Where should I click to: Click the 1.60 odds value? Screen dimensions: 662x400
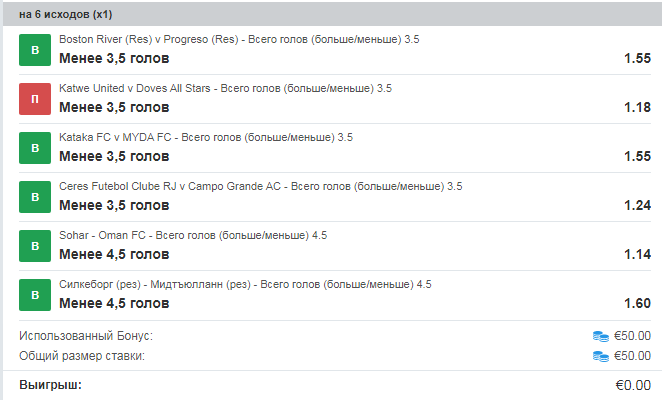pyautogui.click(x=637, y=303)
